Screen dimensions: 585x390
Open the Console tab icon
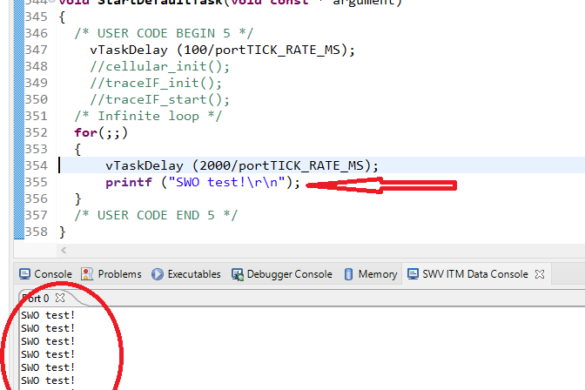pos(25,274)
